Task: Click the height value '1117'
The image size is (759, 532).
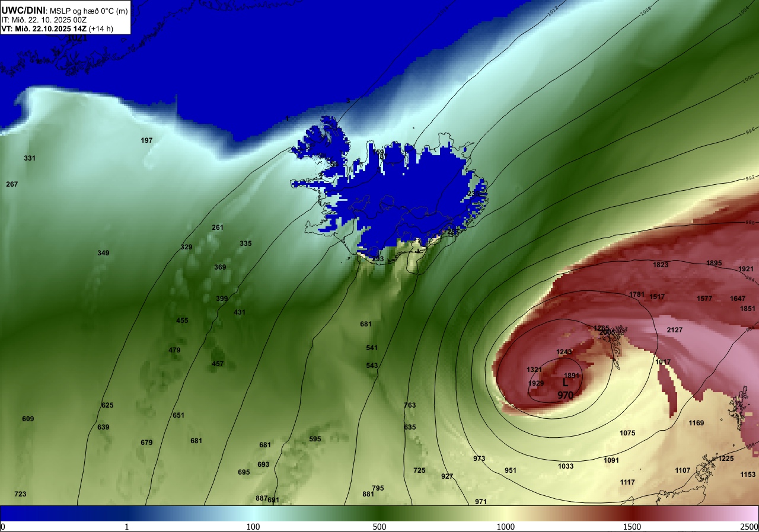Action: [x=627, y=482]
